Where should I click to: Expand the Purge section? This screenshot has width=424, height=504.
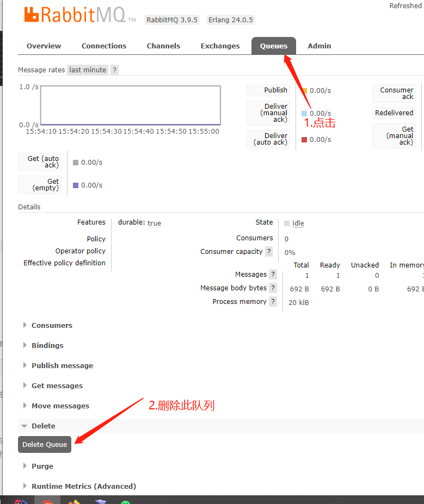click(42, 466)
